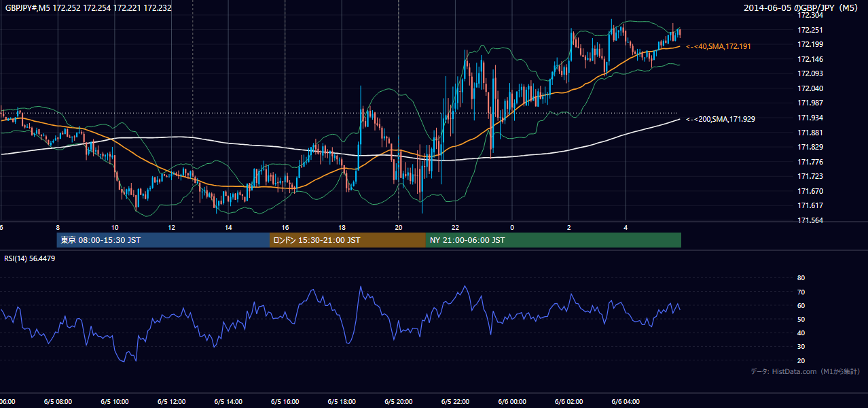The width and height of the screenshot is (868, 408).
Task: Click the 2014-06-05 GBP/JPY (M5) chart title
Action: point(801,8)
